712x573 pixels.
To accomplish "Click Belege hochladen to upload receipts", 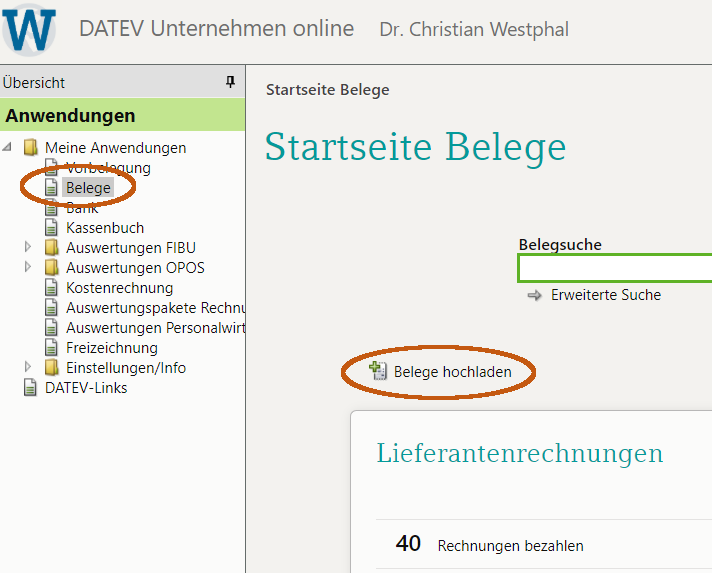I will pos(452,371).
